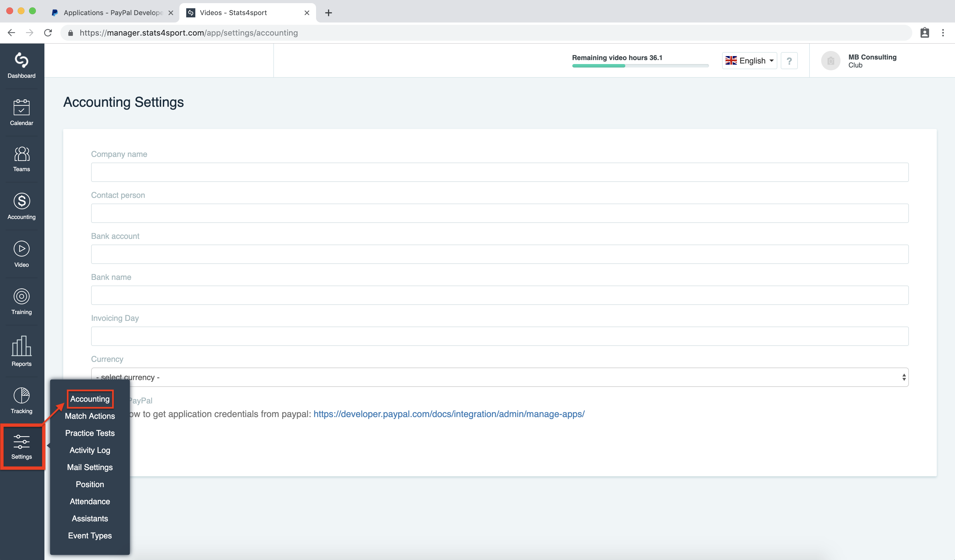Screen dimensions: 955x560
Task: Close the Videos - Stats4sport tab
Action: [x=307, y=13]
